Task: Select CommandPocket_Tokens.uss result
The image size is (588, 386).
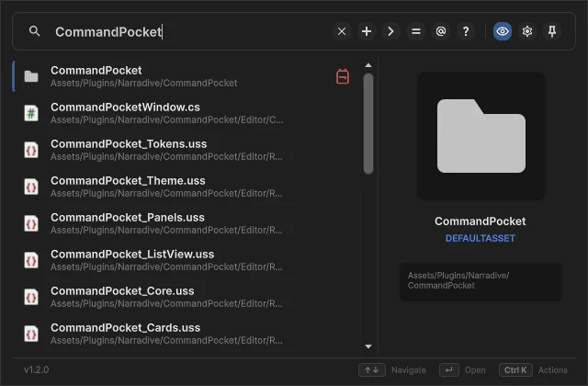Action: click(186, 150)
